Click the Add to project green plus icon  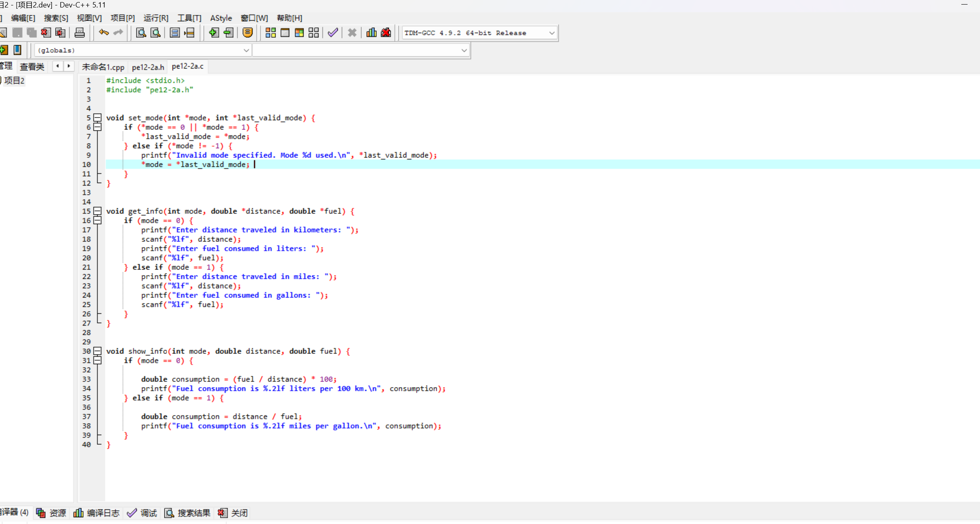pyautogui.click(x=214, y=33)
